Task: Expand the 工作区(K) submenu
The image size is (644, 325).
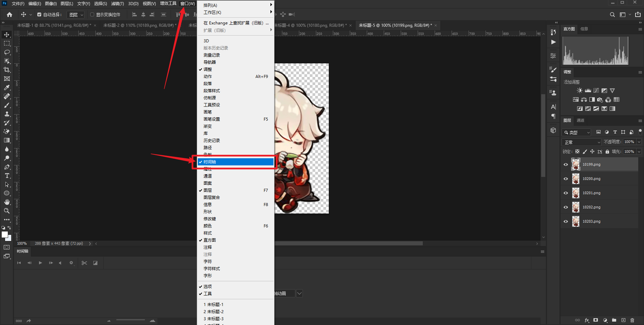Action: [x=235, y=12]
